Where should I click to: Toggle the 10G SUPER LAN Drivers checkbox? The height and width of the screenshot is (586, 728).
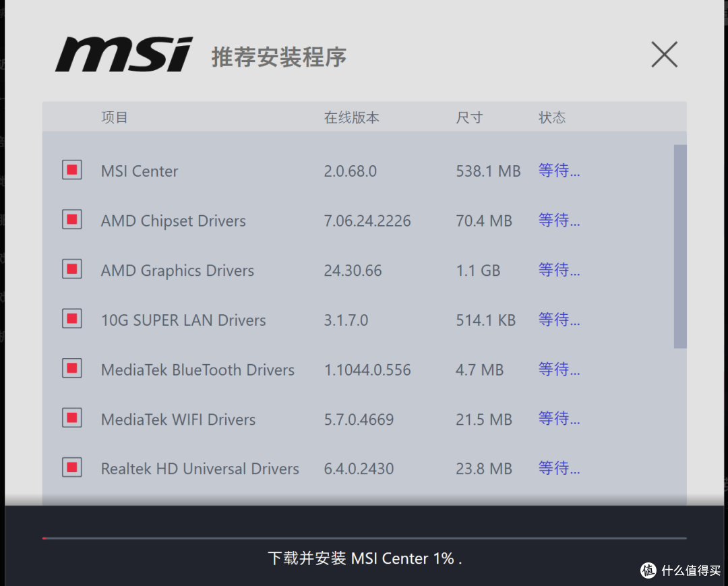pos(72,319)
